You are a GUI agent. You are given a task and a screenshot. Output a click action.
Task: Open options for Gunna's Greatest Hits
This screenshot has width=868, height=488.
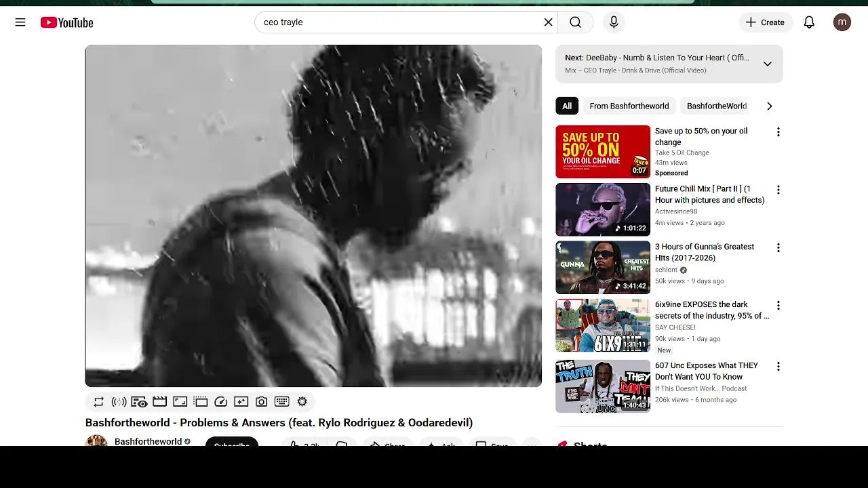pyautogui.click(x=778, y=247)
